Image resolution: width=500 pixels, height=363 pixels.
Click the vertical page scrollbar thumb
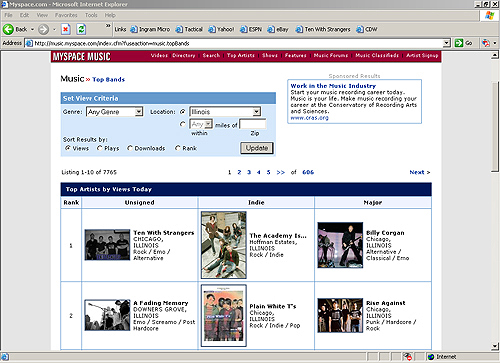click(495, 127)
